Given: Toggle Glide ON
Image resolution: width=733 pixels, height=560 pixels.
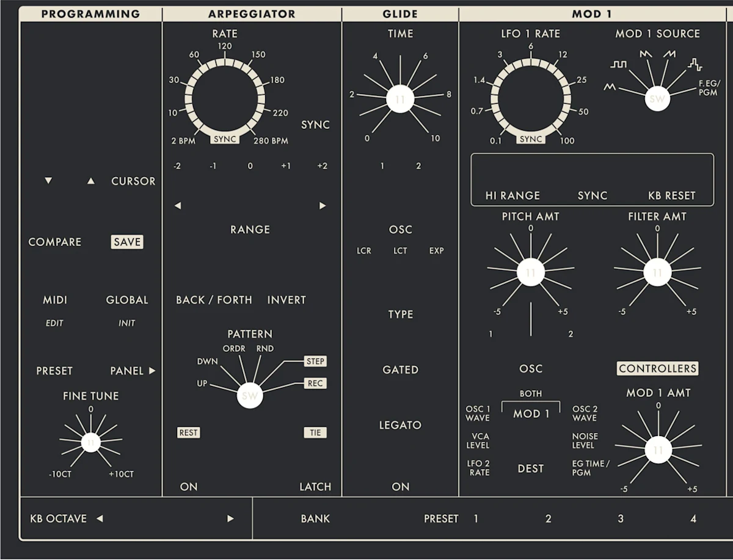Looking at the screenshot, I should click(401, 487).
